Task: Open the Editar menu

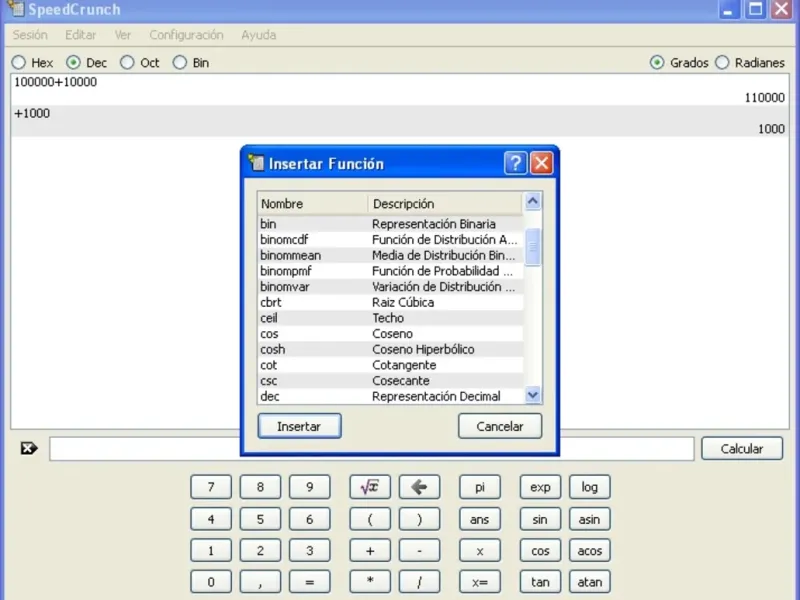Action: click(81, 35)
